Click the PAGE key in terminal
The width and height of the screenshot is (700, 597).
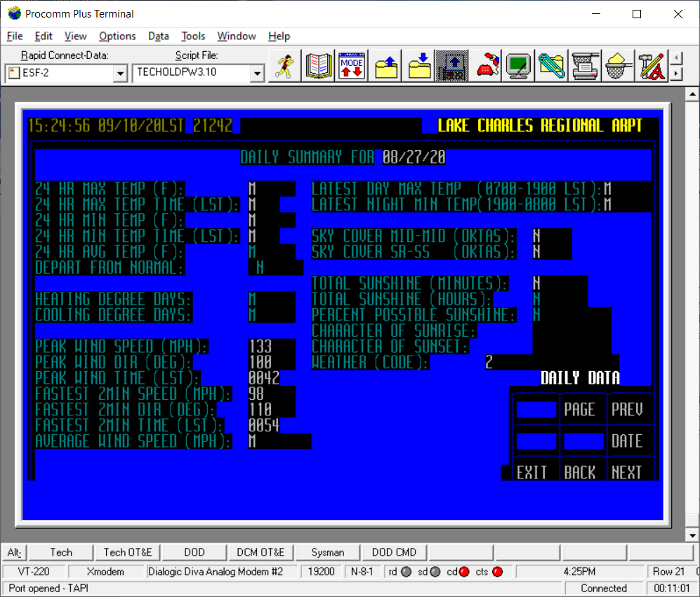579,409
